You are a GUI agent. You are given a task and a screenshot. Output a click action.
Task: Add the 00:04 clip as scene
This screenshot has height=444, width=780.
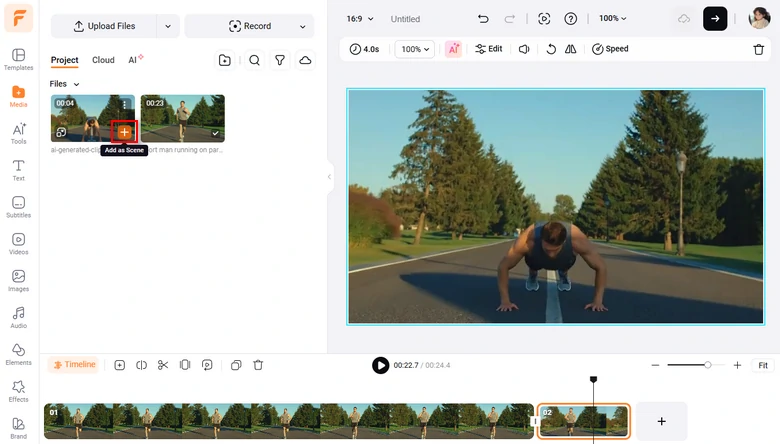click(x=124, y=132)
